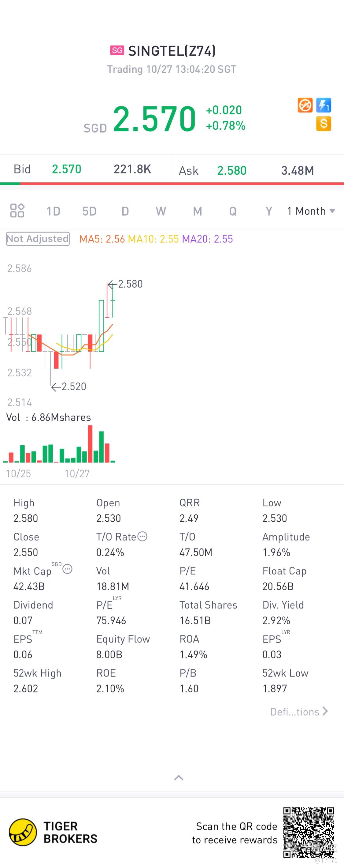This screenshot has width=344, height=868.
Task: Tap the 10/25 date axis label
Action: 19,473
